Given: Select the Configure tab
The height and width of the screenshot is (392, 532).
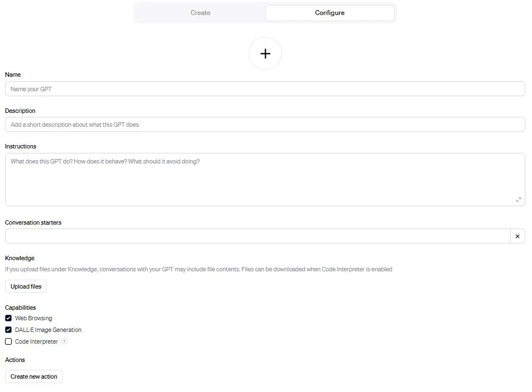Looking at the screenshot, I should point(329,12).
